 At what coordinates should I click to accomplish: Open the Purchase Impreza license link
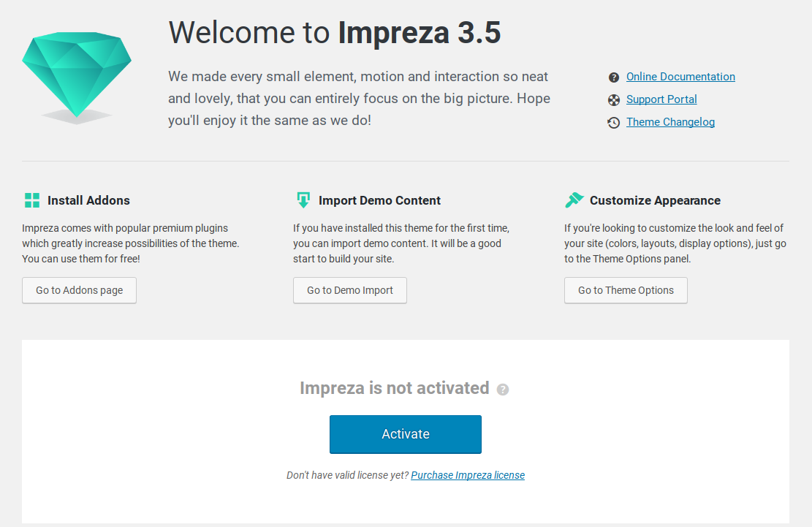468,474
